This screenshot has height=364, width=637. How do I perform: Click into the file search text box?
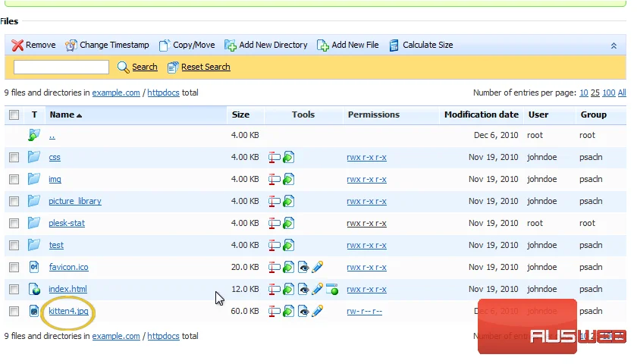click(x=61, y=67)
